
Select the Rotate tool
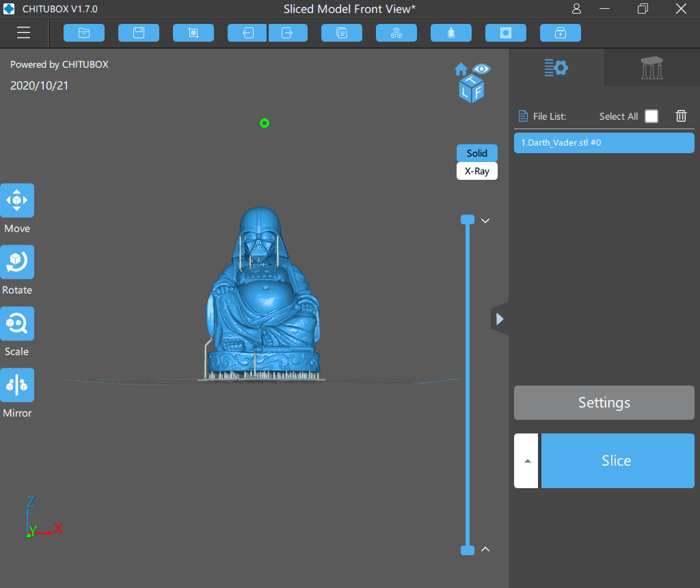click(17, 262)
